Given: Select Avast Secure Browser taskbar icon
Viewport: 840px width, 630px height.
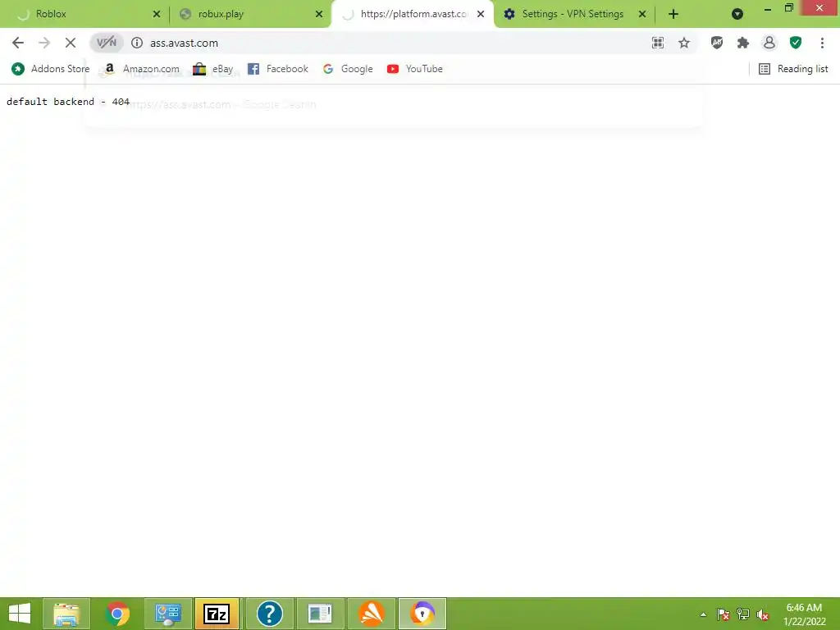Looking at the screenshot, I should (422, 614).
